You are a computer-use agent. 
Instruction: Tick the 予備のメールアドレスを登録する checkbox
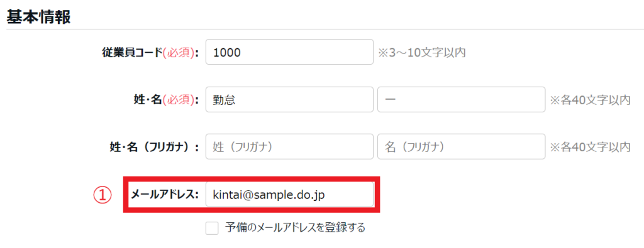(x=212, y=229)
